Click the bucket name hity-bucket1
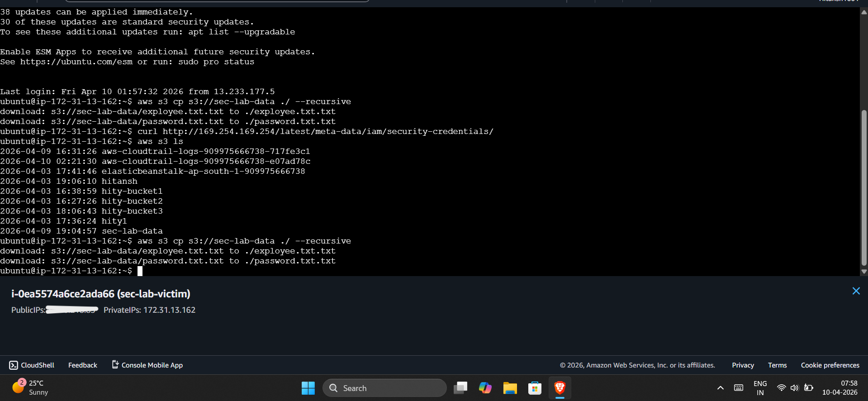868x401 pixels. coord(132,191)
